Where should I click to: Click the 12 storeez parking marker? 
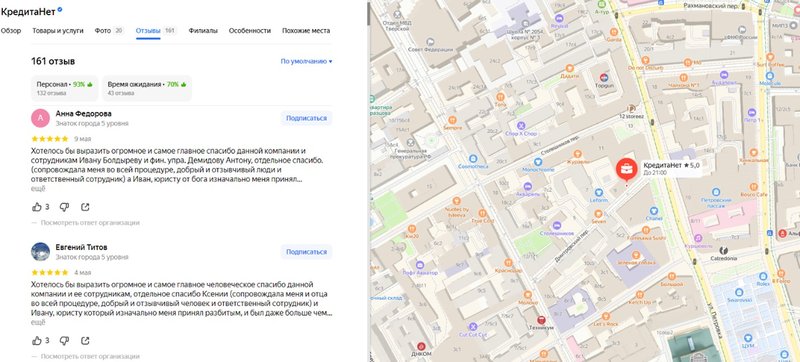632,108
